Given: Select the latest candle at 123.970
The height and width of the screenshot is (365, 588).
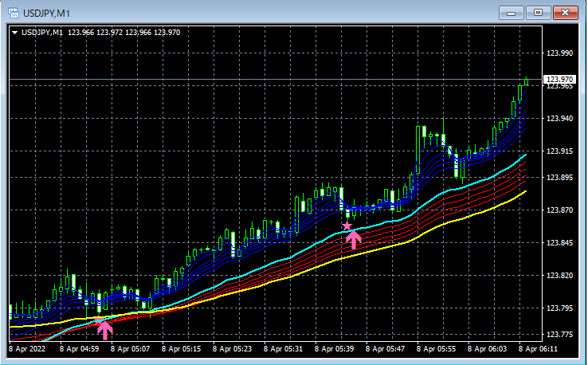Looking at the screenshot, I should point(527,81).
